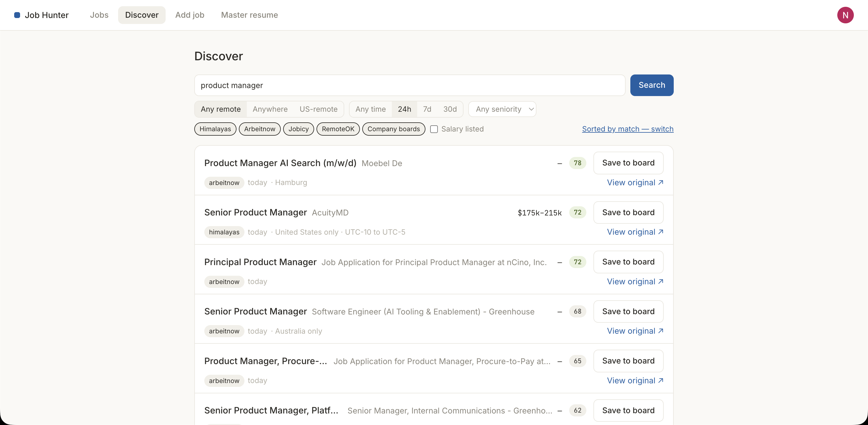Save Principal Product Manager to board

pos(628,262)
